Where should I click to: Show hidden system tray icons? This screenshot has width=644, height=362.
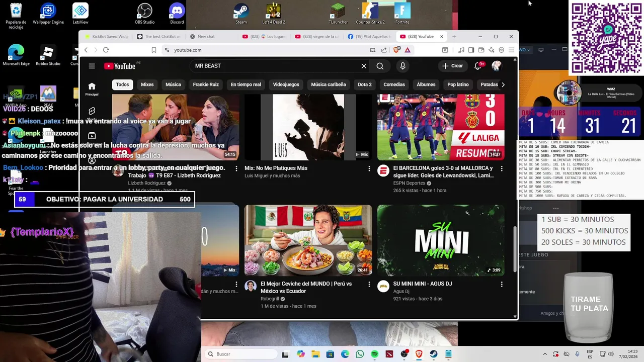pos(545,354)
